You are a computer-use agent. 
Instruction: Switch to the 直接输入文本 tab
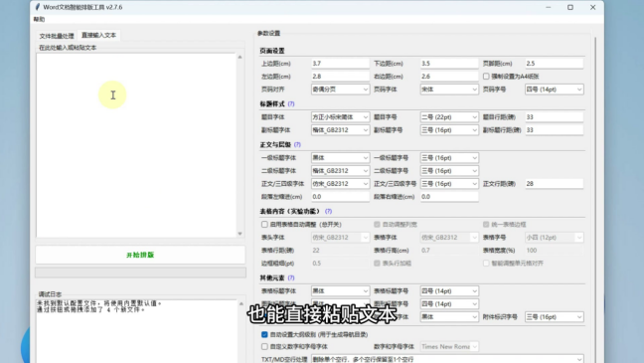(x=98, y=36)
